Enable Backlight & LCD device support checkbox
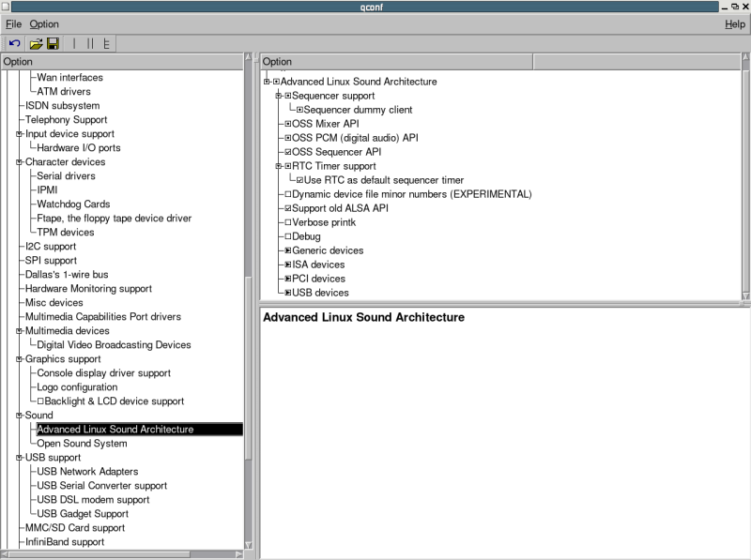Image resolution: width=751 pixels, height=560 pixels. pos(40,401)
